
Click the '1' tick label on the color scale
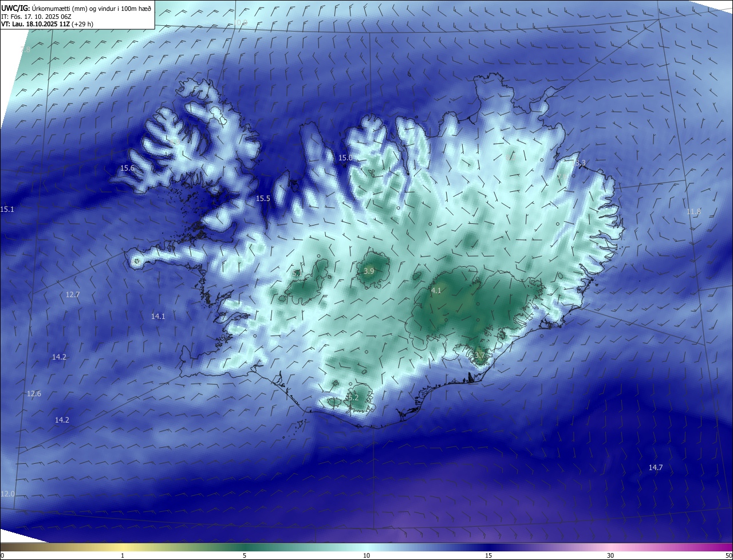(x=123, y=555)
